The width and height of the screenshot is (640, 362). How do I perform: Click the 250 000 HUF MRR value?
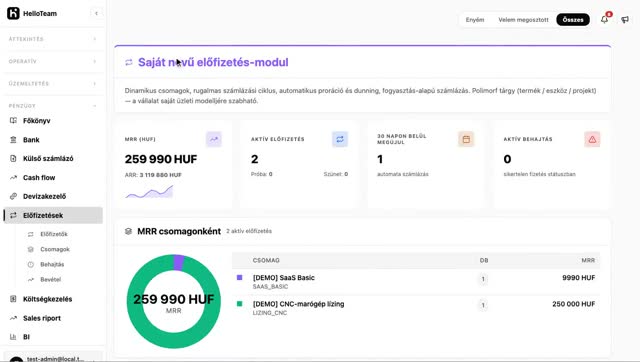[573, 304]
